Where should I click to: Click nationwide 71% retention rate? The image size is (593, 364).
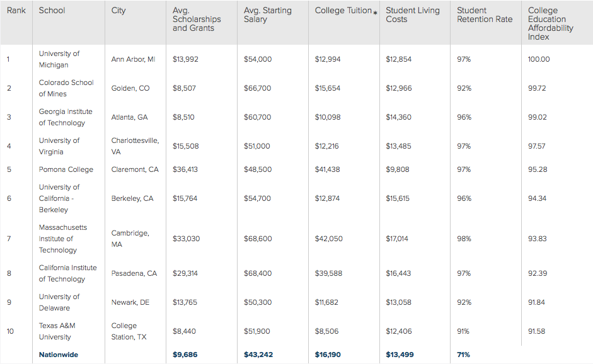pos(463,355)
